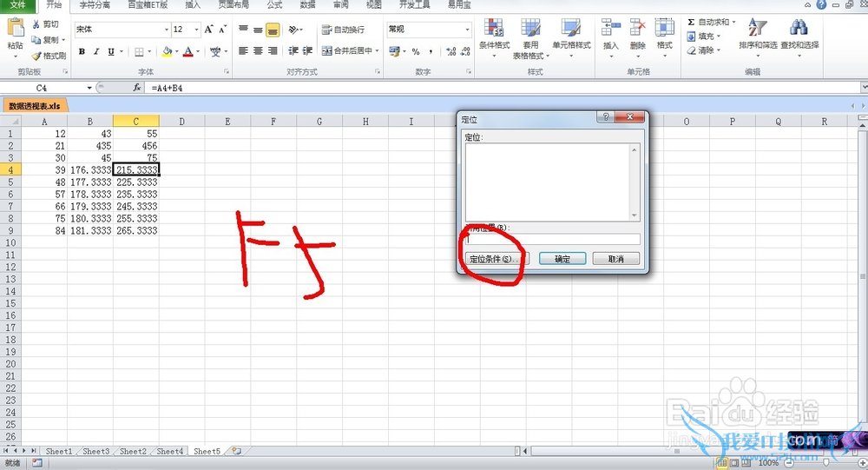Apply percent style with the % icon
The height and width of the screenshot is (470, 868).
[x=416, y=51]
